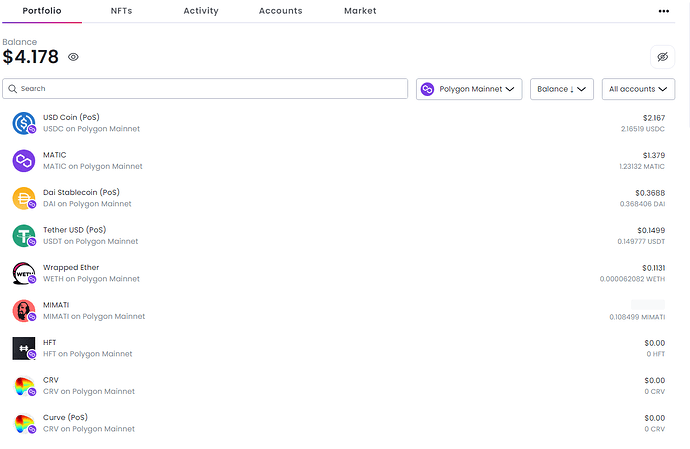Click the 0.108499 MIMATI amount

[637, 317]
